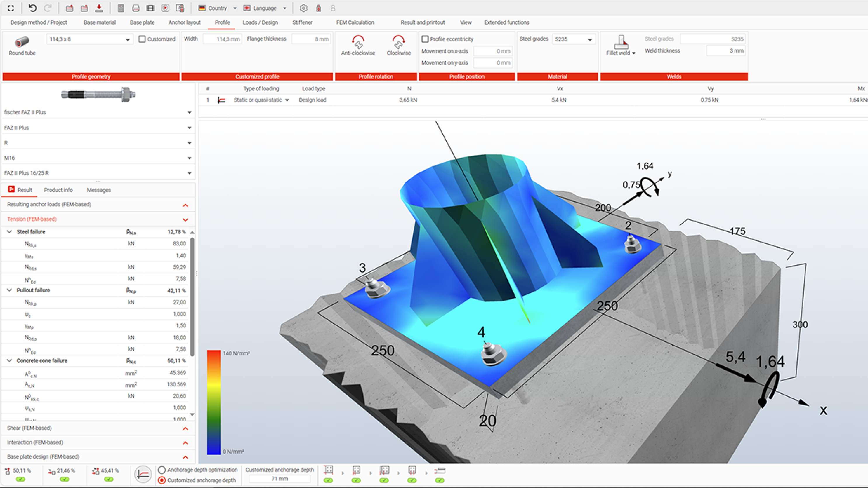Image resolution: width=868 pixels, height=488 pixels.
Task: Select Anchorage depth optimization radio button
Action: click(x=162, y=470)
